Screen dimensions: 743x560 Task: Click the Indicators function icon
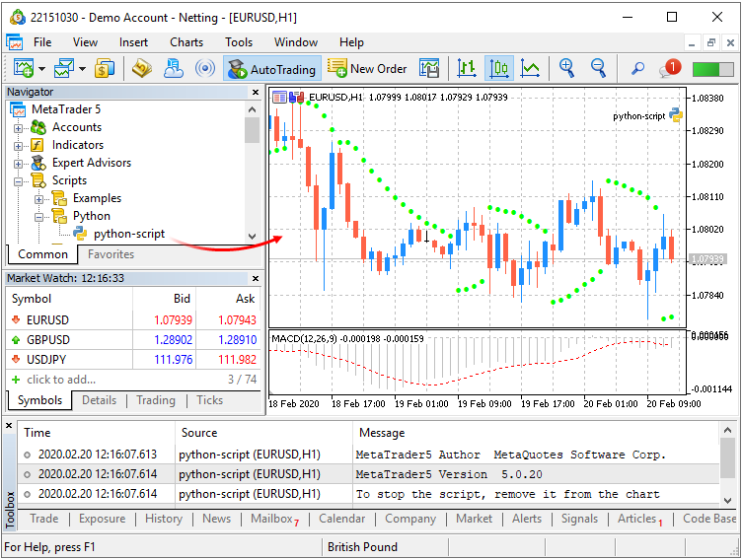coord(37,145)
